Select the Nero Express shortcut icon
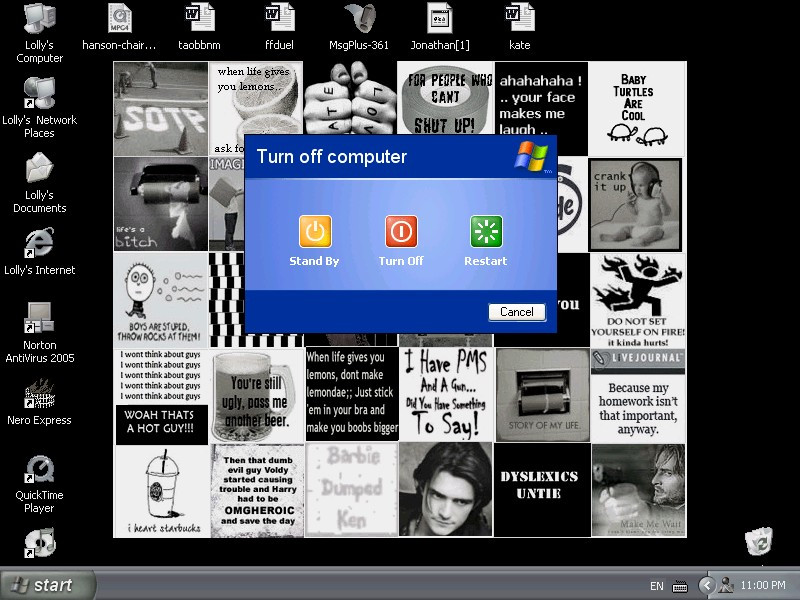The width and height of the screenshot is (800, 600). pos(39,393)
